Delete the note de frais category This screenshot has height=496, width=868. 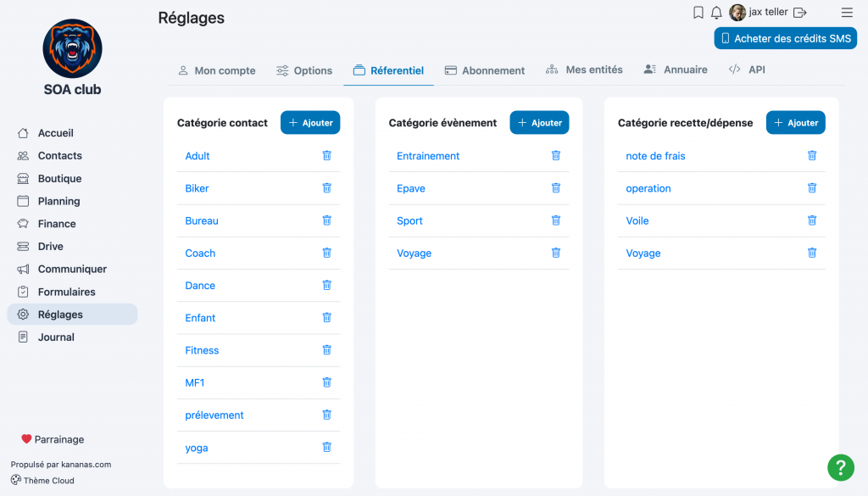(x=811, y=155)
